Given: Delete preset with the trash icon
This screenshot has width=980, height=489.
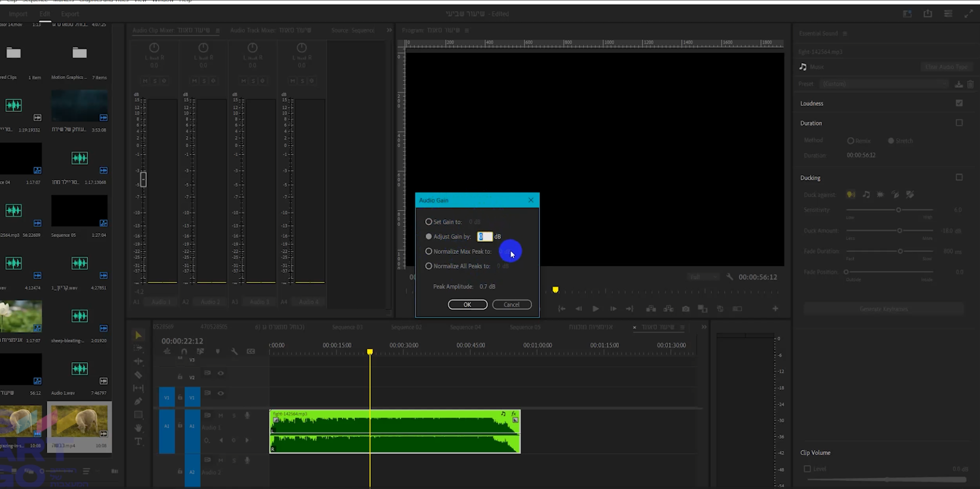Looking at the screenshot, I should (x=970, y=84).
